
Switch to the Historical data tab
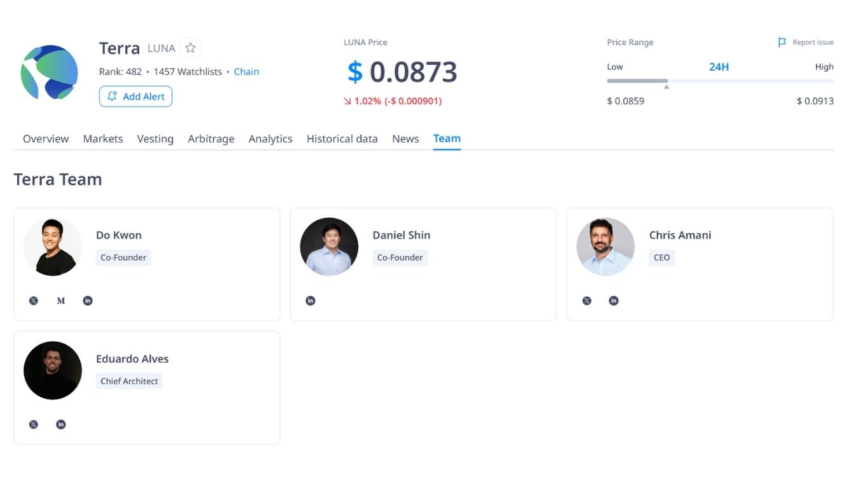(x=342, y=139)
